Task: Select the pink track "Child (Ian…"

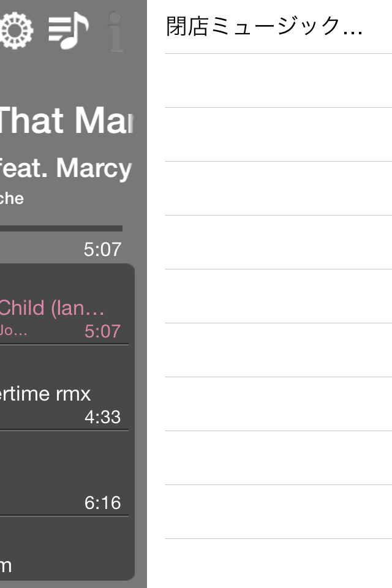Action: point(52,308)
